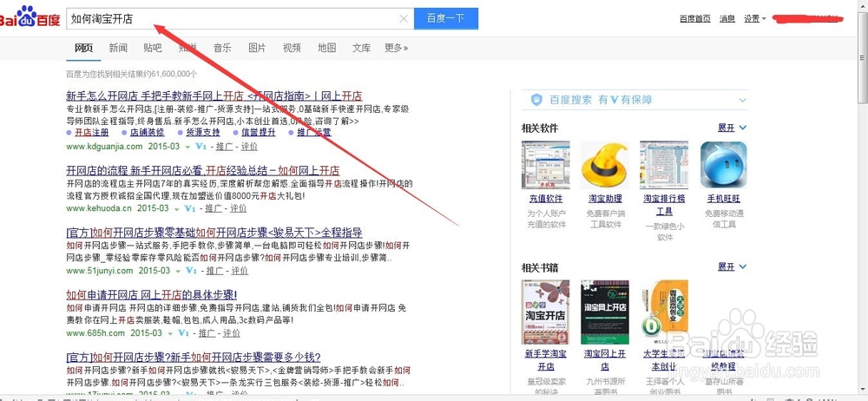Click V1 badge next to www.51junyi.com

click(x=192, y=271)
